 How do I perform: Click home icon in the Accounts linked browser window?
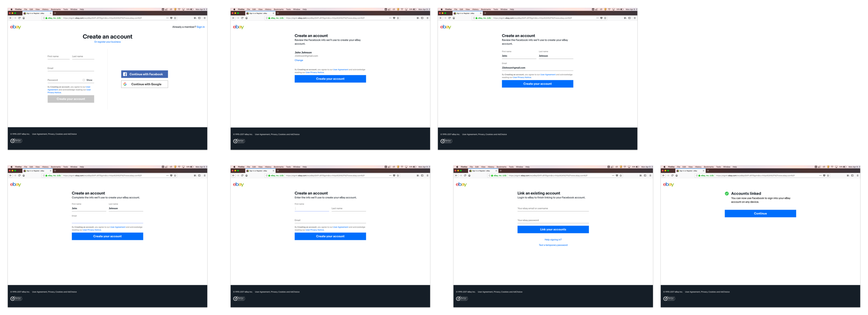click(676, 176)
